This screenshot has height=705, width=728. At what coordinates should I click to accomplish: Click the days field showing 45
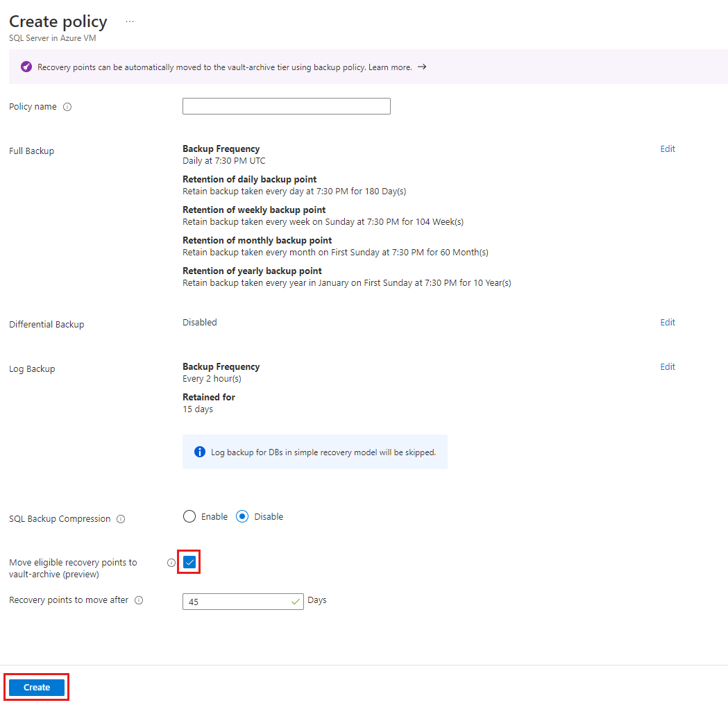point(243,602)
